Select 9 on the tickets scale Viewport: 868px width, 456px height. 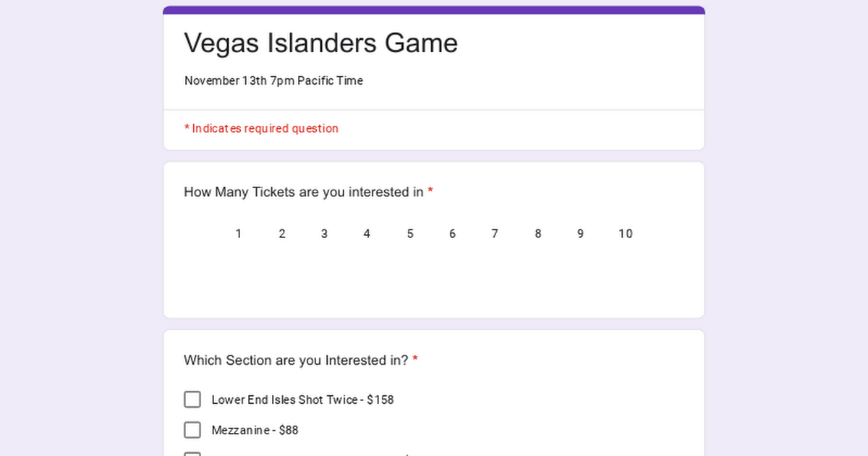point(580,234)
